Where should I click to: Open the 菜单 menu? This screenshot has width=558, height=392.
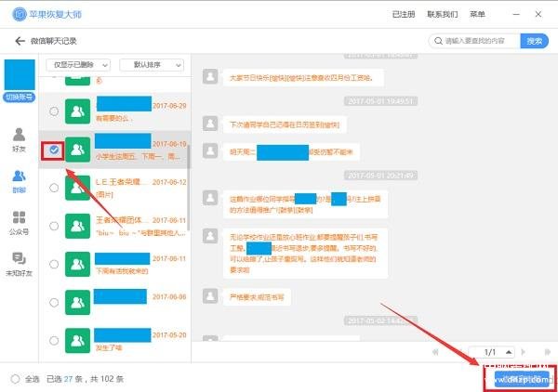click(477, 14)
